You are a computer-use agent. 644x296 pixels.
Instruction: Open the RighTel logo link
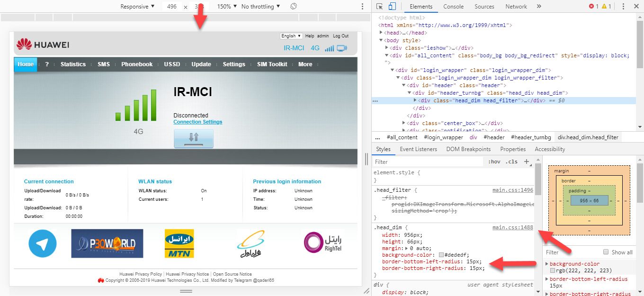[323, 242]
